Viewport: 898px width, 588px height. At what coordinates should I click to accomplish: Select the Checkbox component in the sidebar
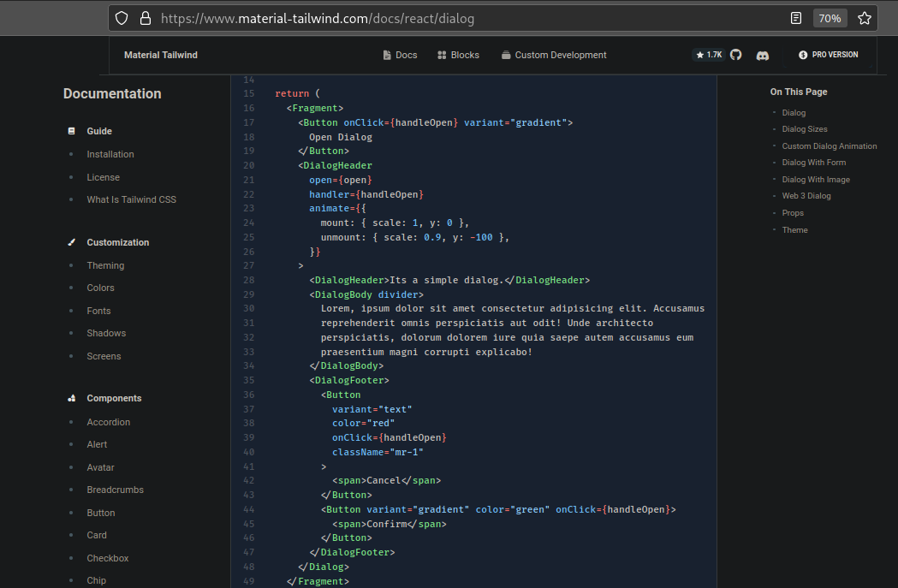point(107,557)
